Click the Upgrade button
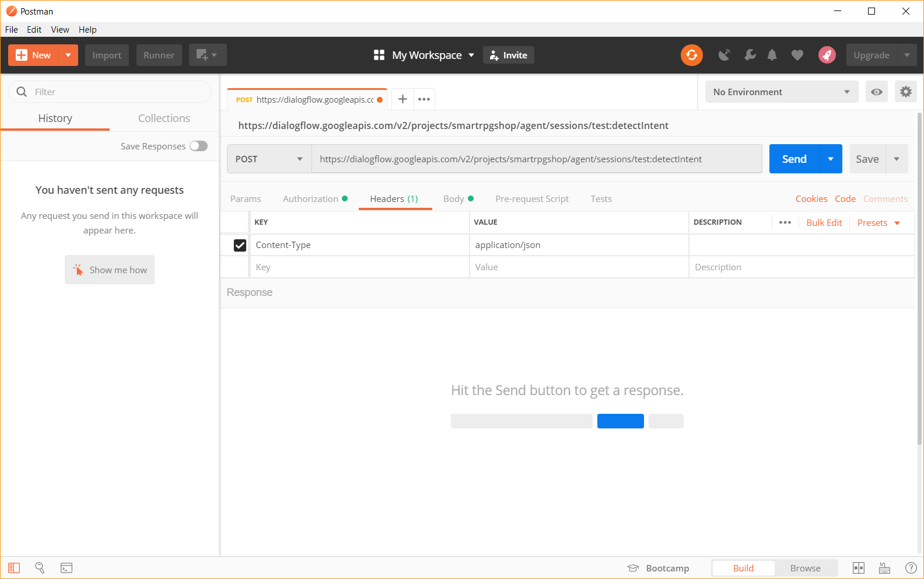 (871, 55)
